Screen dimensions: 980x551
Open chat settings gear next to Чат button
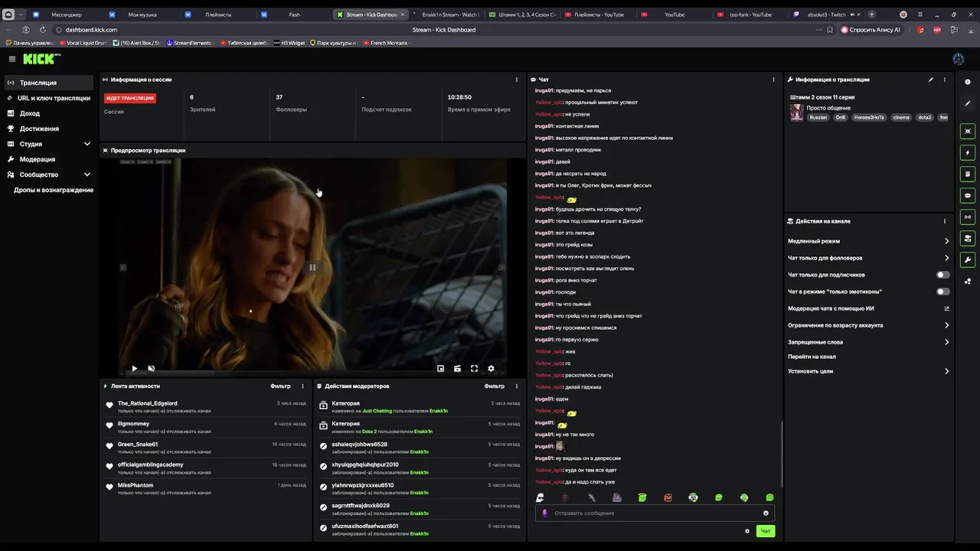(x=747, y=531)
